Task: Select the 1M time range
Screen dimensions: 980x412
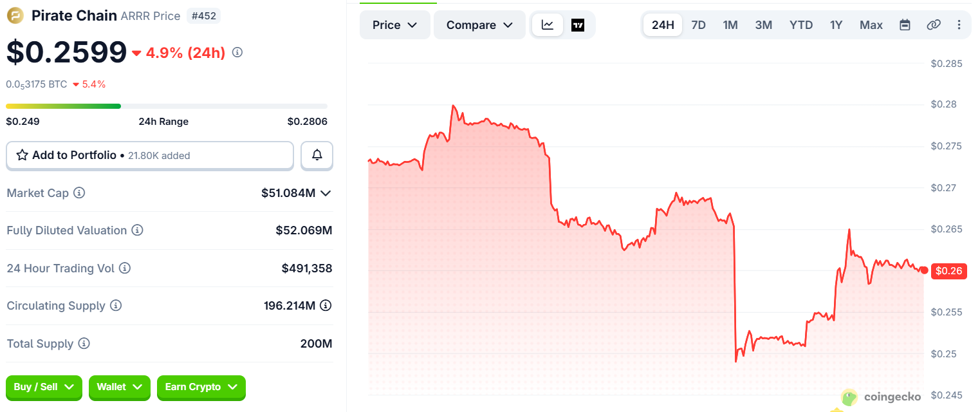Action: [x=730, y=25]
